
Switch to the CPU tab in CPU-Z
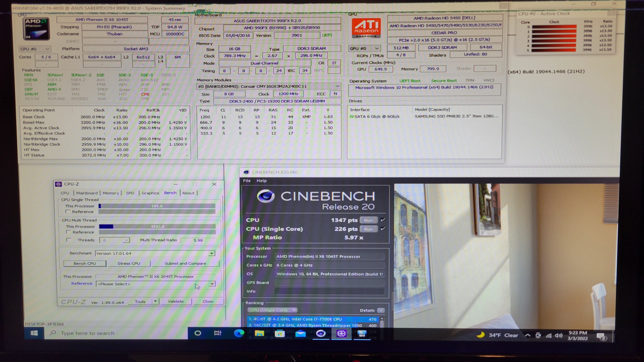pos(65,193)
